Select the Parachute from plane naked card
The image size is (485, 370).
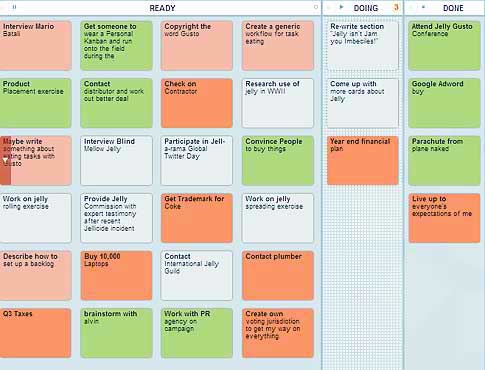[x=444, y=160]
